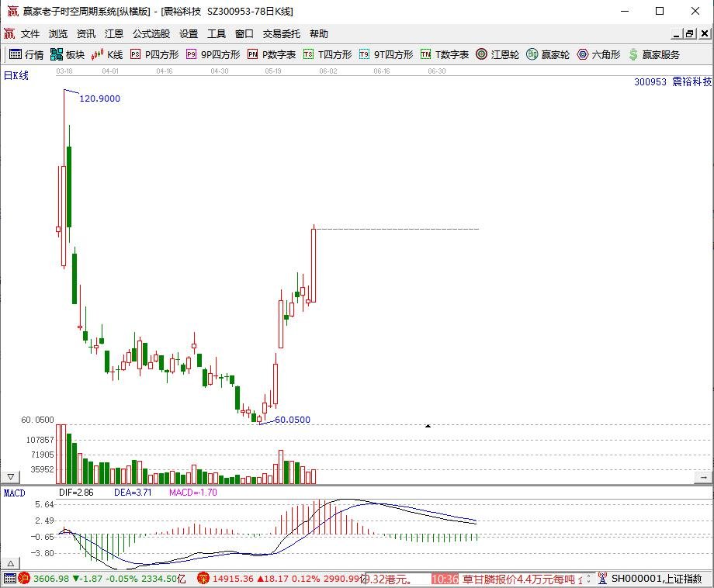Viewport: 714px width, 588px height.
Task: Open the 设置 menu
Action: (x=189, y=33)
